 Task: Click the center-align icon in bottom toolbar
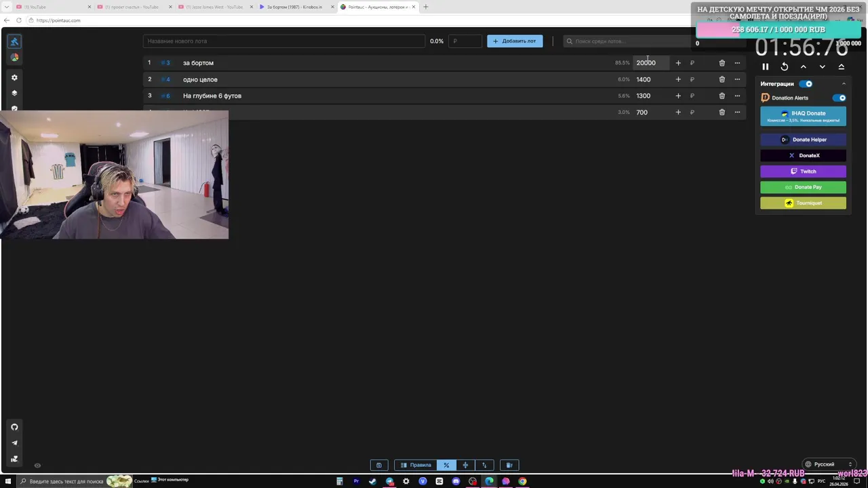point(465,465)
